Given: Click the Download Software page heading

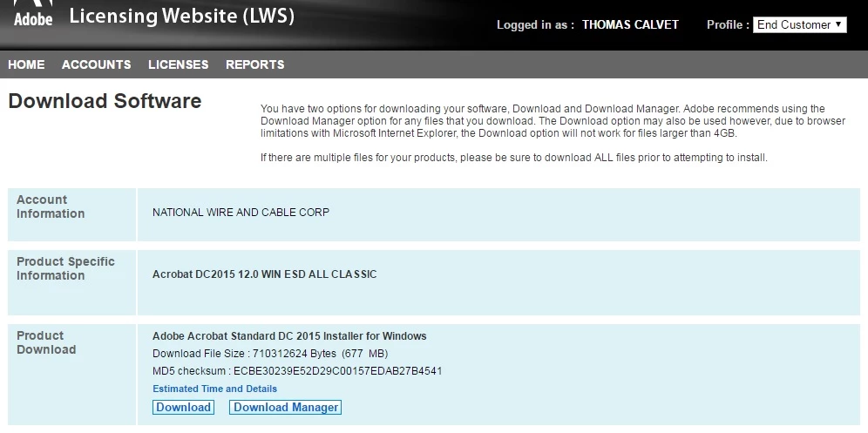Looking at the screenshot, I should click(x=105, y=101).
